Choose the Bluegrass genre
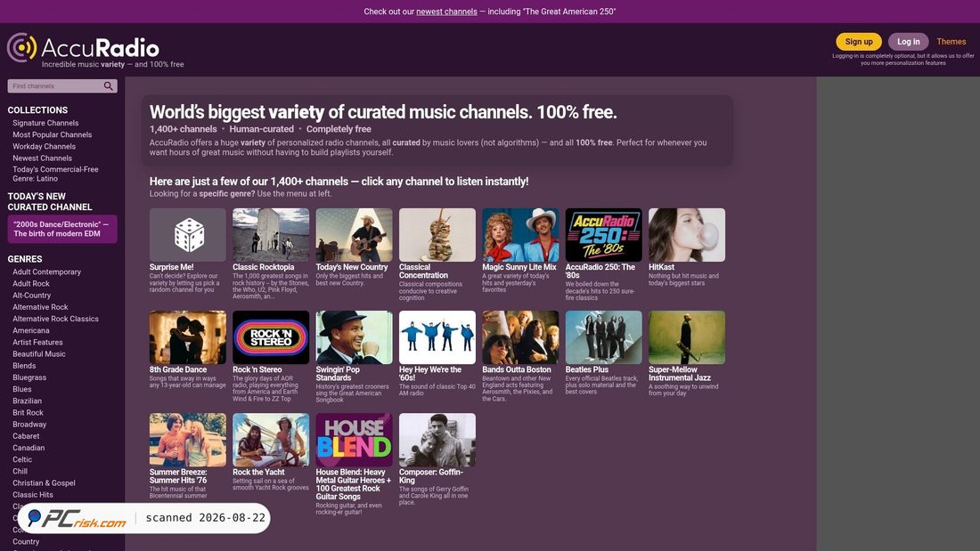 click(29, 377)
